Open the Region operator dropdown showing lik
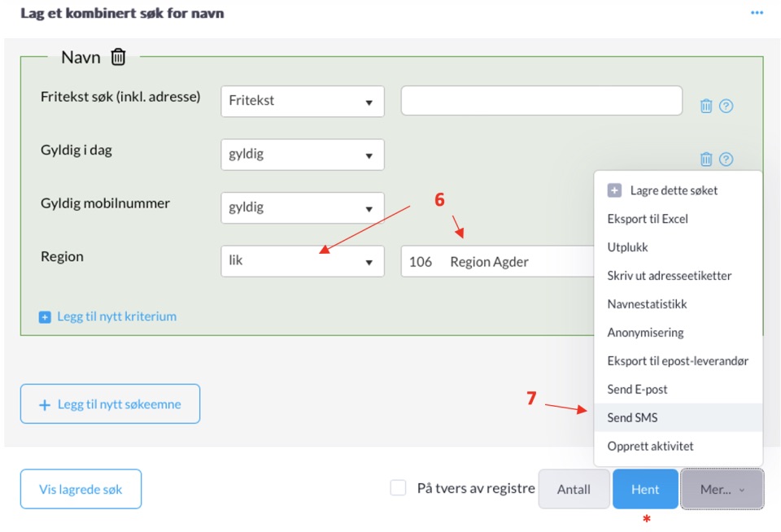This screenshot has width=781, height=532. (303, 261)
